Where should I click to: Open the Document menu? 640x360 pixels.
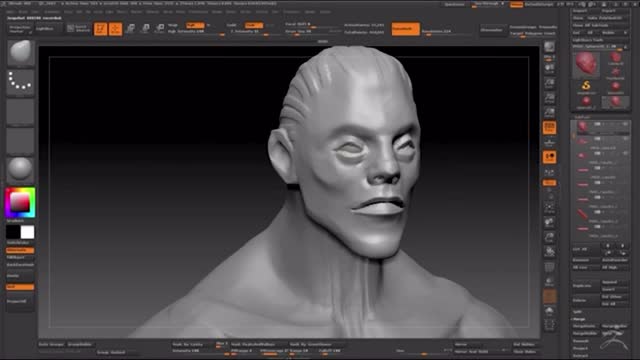pos(52,12)
